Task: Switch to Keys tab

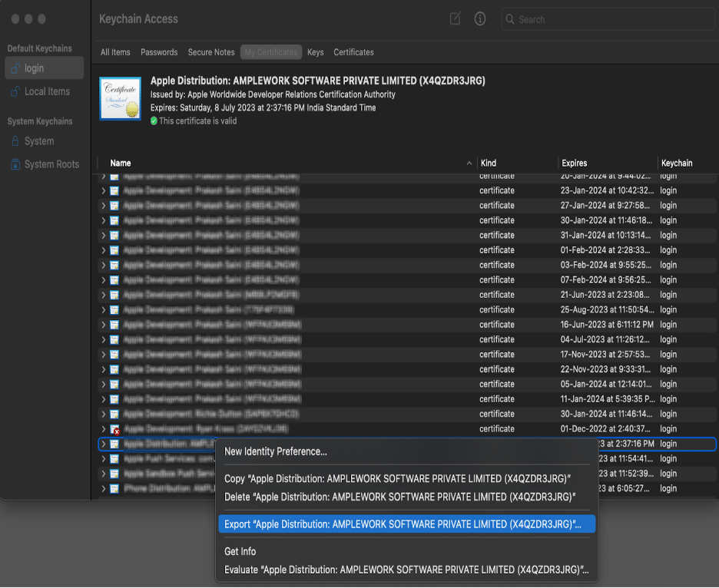Action: point(315,52)
